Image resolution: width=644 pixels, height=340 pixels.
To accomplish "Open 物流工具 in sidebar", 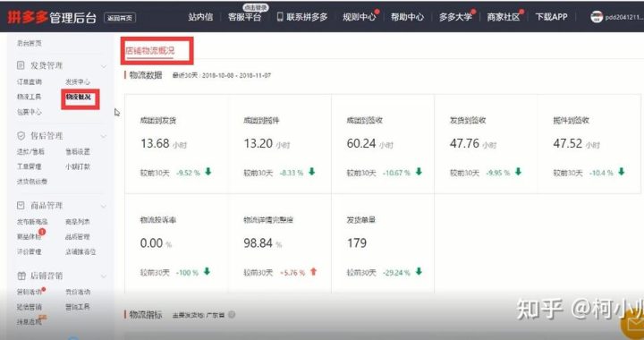I will pos(30,97).
